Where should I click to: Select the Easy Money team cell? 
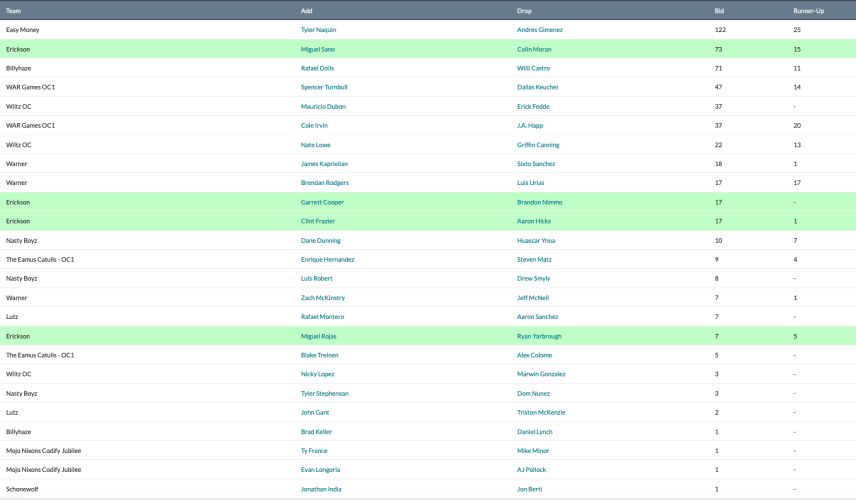22,30
